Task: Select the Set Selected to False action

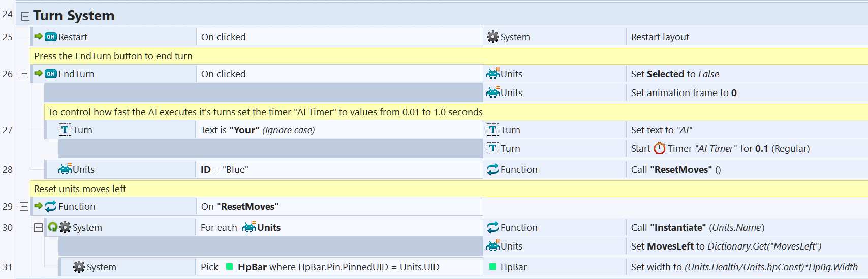Action: click(x=674, y=74)
